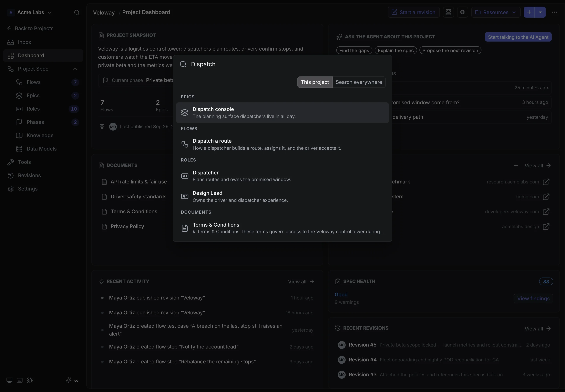Viewport: 565px width, 392px height.
Task: Select Dispatch console epic result
Action: tap(282, 113)
